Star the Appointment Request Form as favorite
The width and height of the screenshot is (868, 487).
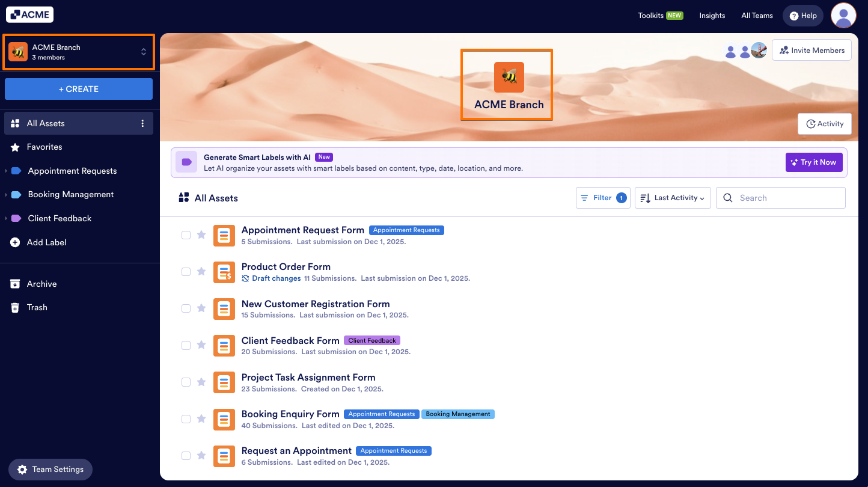201,235
